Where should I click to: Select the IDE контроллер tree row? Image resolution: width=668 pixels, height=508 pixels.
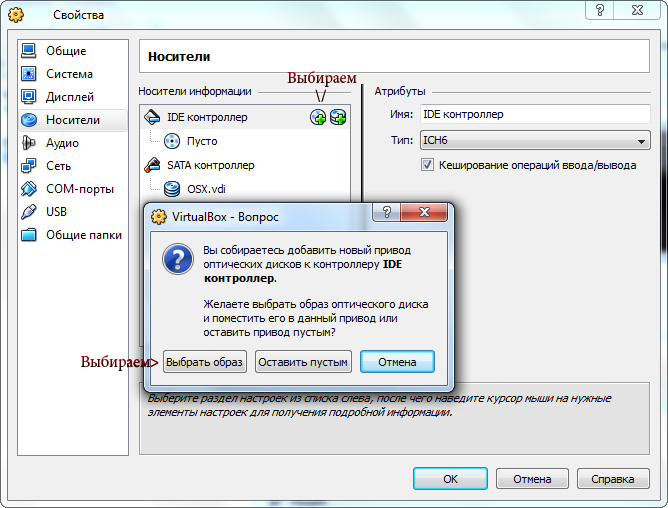pyautogui.click(x=245, y=117)
